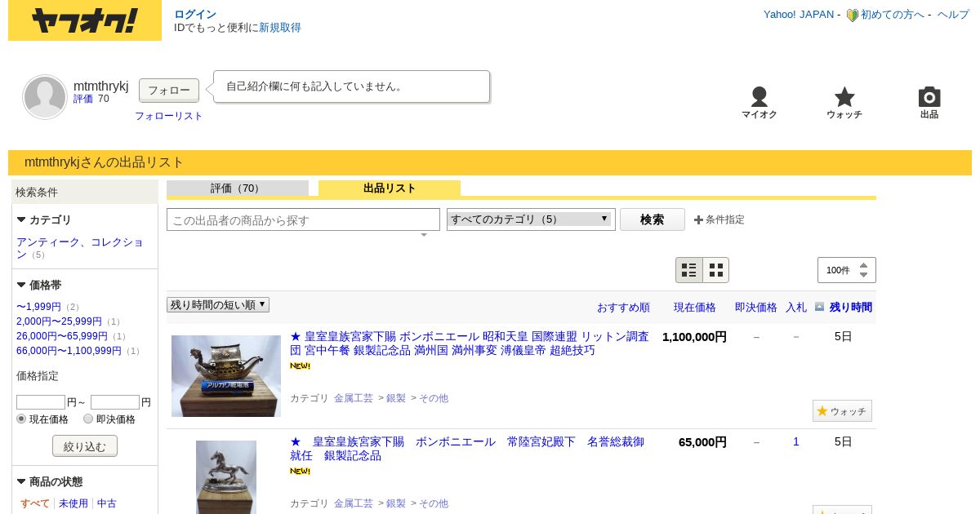Collapse the 商品の状態 section

click(21, 481)
